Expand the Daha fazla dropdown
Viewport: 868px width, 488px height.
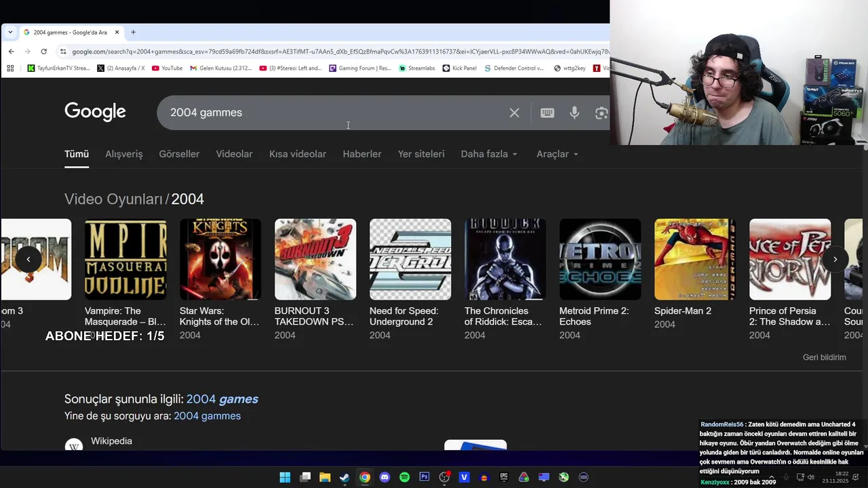click(489, 154)
